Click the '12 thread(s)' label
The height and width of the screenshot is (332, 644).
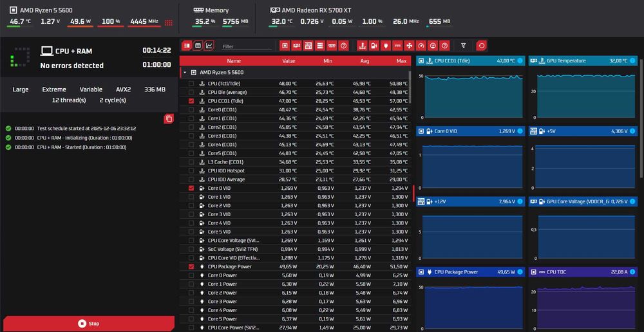click(69, 100)
